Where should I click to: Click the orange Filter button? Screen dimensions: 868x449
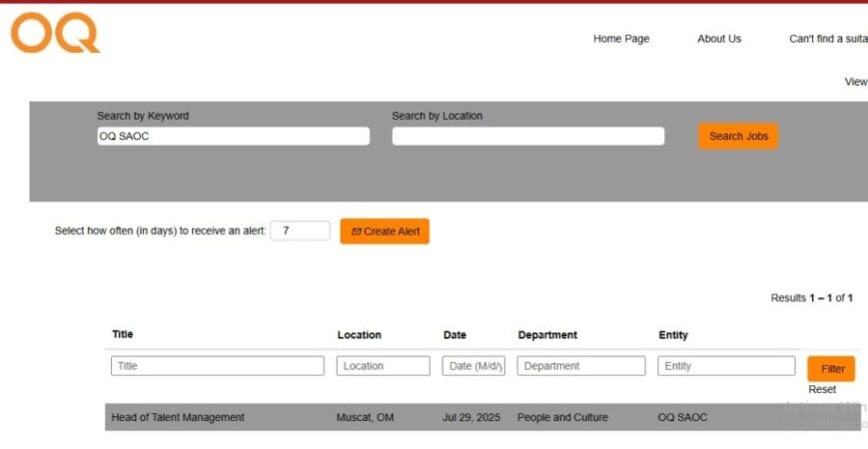click(831, 369)
